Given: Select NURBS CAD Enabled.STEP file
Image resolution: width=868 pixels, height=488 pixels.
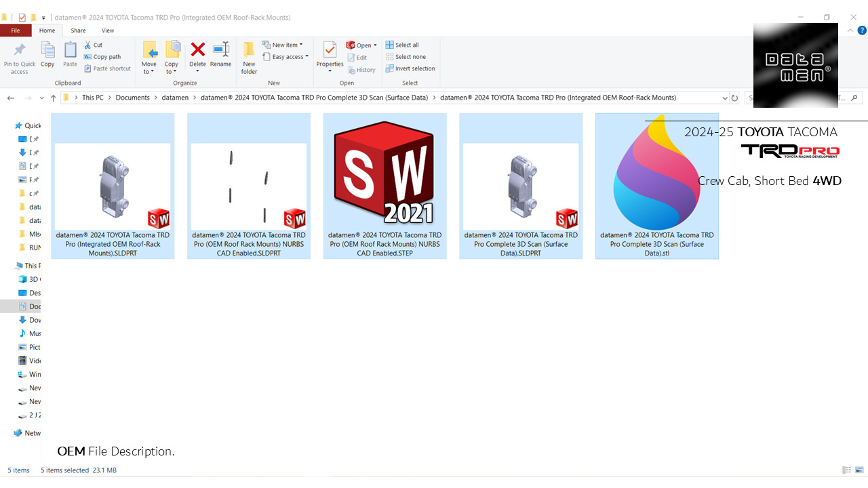Looking at the screenshot, I should (384, 186).
